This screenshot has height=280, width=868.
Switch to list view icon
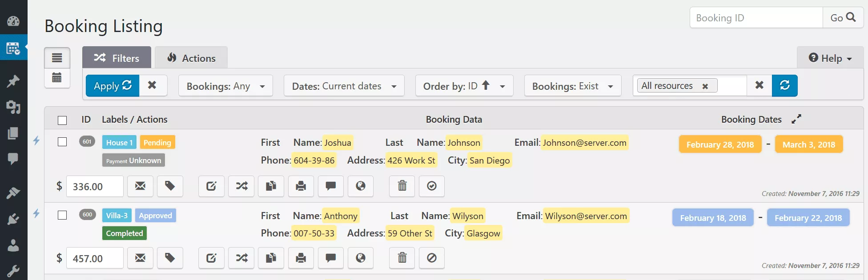(x=57, y=58)
